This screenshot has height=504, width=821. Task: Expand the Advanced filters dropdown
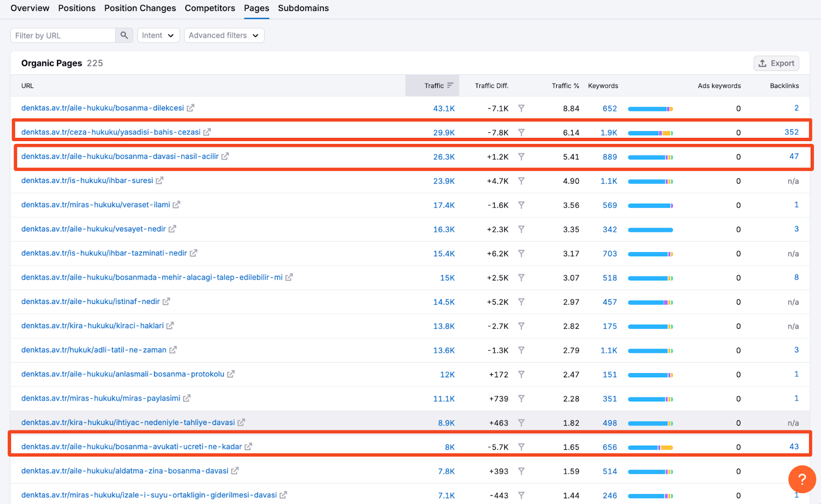pos(224,35)
